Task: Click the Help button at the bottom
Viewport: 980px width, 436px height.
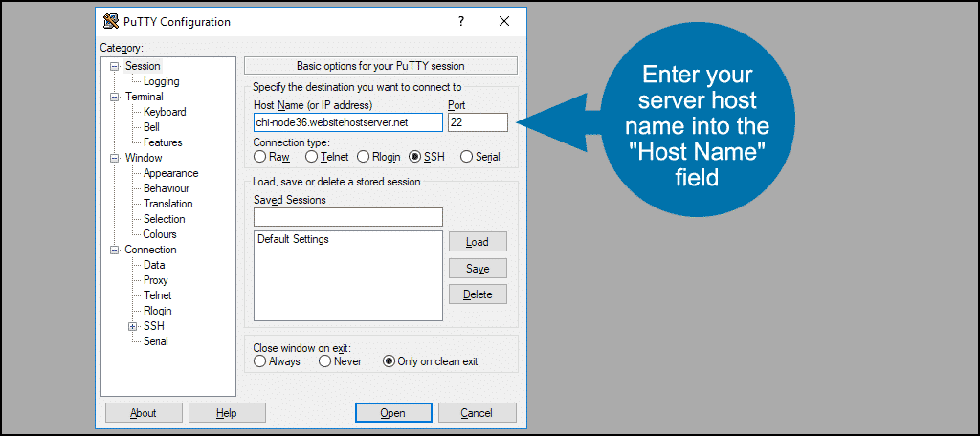Action: click(x=227, y=413)
